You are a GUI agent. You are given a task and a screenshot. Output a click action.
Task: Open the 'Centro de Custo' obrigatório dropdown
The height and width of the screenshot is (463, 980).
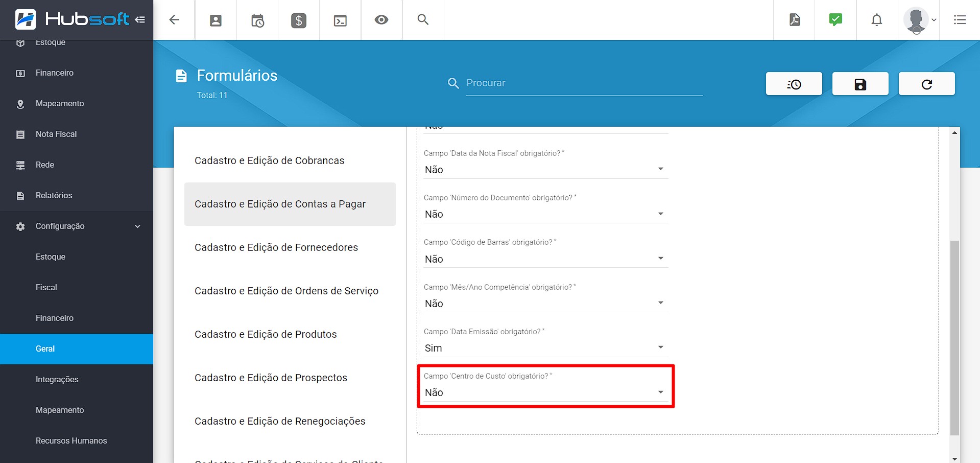pos(545,392)
